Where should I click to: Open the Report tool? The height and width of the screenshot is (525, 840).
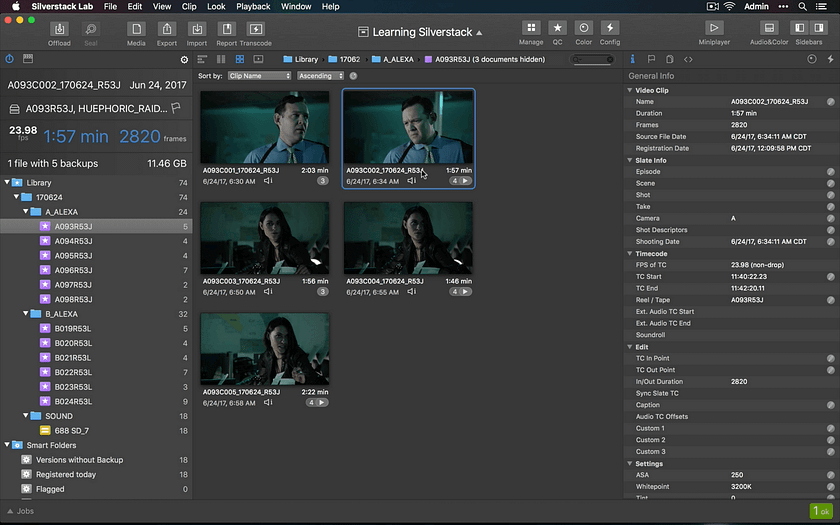pyautogui.click(x=227, y=29)
